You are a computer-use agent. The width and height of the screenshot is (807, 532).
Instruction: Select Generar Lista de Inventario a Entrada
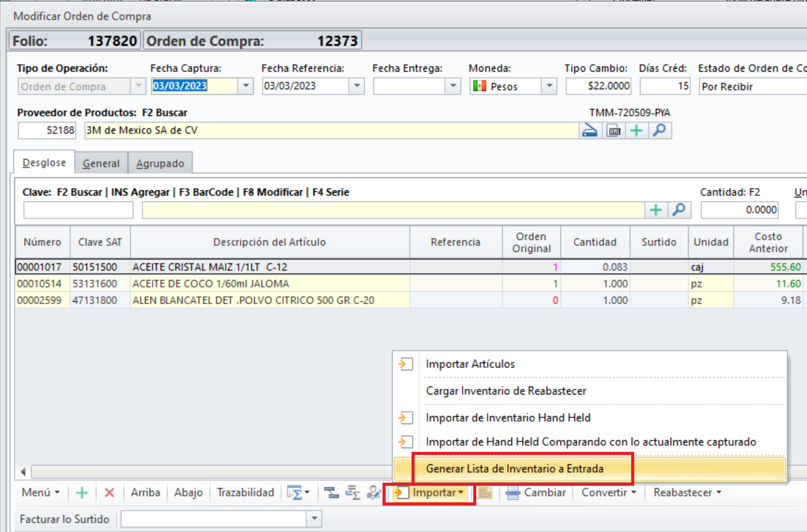pyautogui.click(x=515, y=469)
